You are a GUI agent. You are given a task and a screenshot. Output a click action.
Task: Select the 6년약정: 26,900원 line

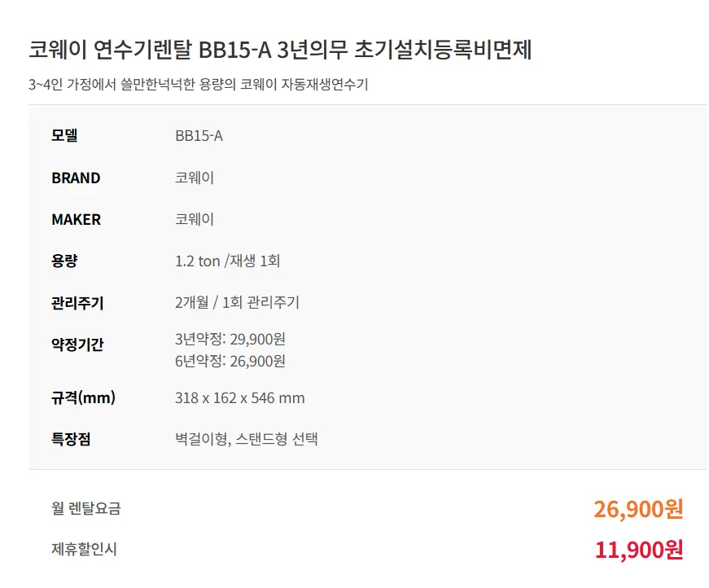pyautogui.click(x=230, y=361)
